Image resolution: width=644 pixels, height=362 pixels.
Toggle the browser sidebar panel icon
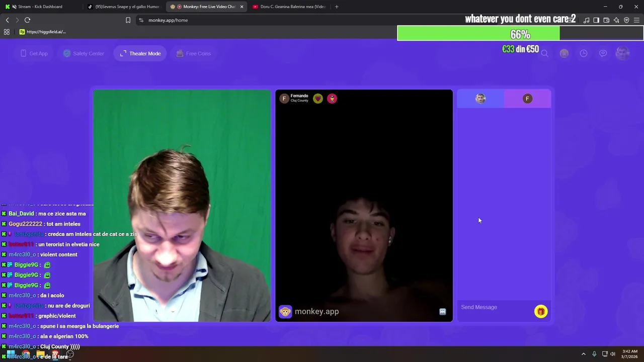[596, 20]
